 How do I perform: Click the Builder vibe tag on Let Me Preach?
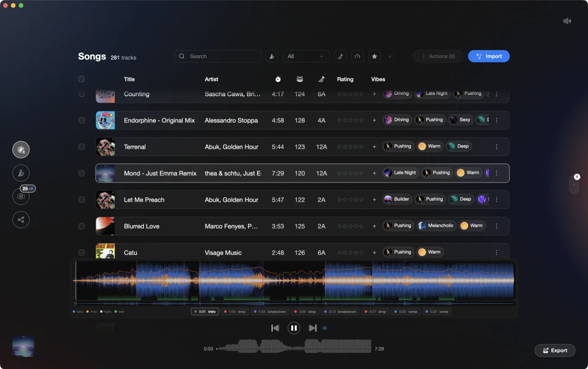pos(397,199)
